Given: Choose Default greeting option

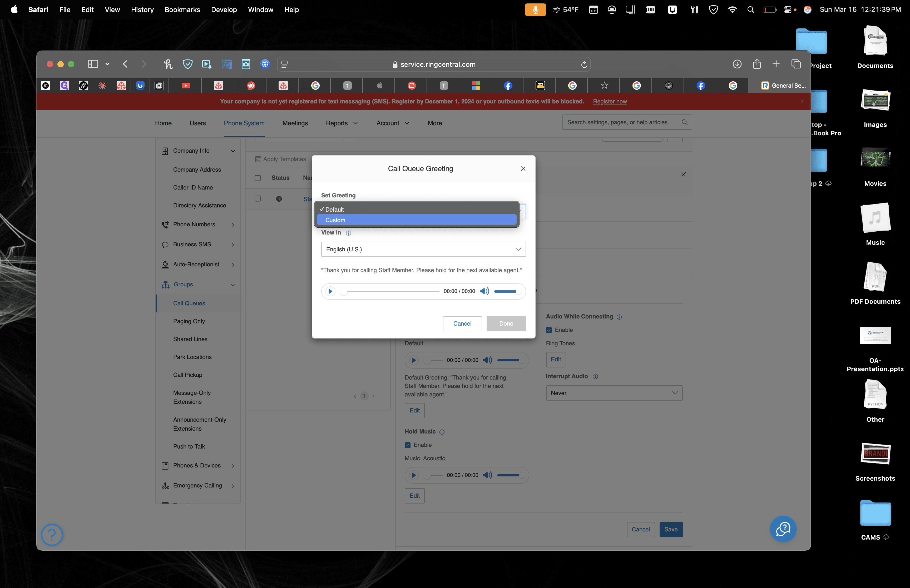Looking at the screenshot, I should coord(416,209).
